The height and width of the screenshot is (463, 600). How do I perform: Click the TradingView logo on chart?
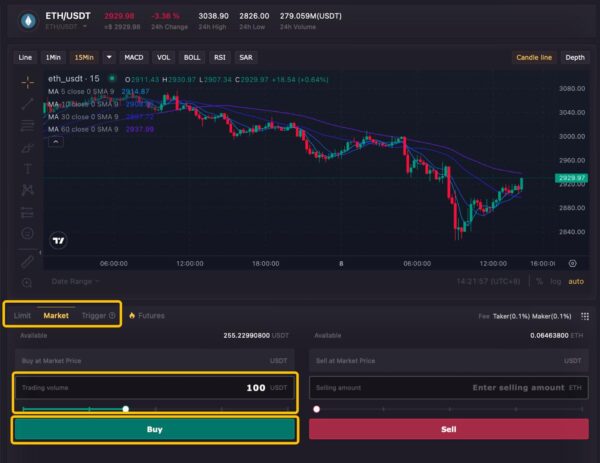[x=59, y=241]
